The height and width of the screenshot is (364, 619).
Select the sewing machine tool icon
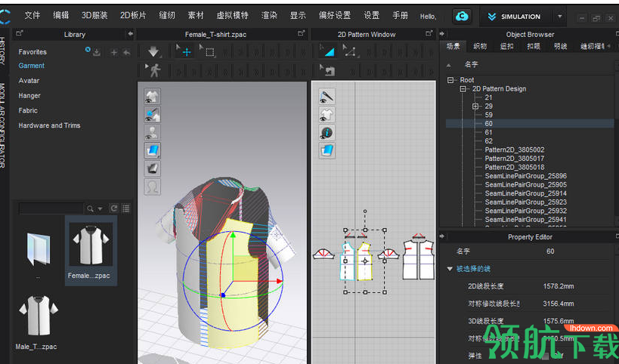[x=328, y=70]
